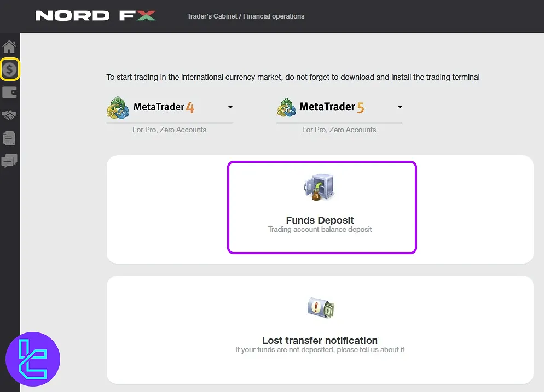Click the MetaTrader 4 label text
This screenshot has height=392, width=544.
click(x=164, y=107)
